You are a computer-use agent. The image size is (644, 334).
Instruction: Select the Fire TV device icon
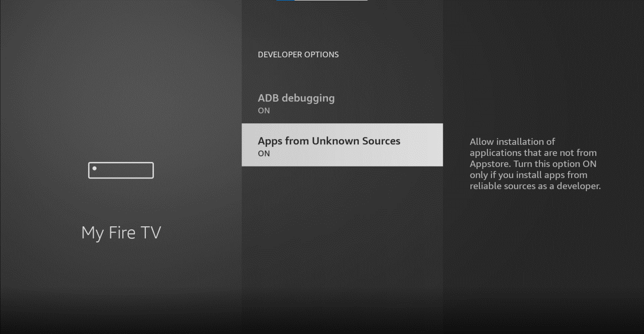point(121,170)
